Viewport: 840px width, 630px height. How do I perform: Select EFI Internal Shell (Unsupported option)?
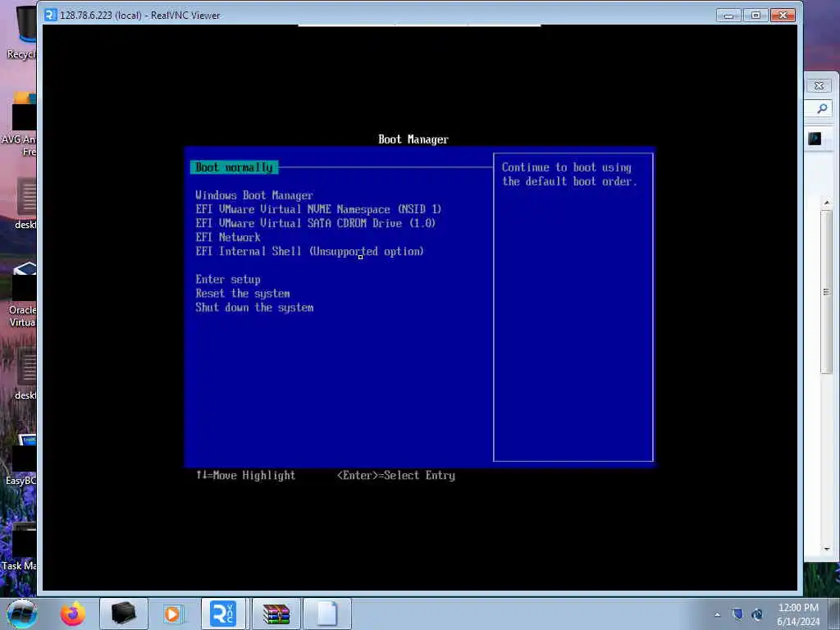309,251
